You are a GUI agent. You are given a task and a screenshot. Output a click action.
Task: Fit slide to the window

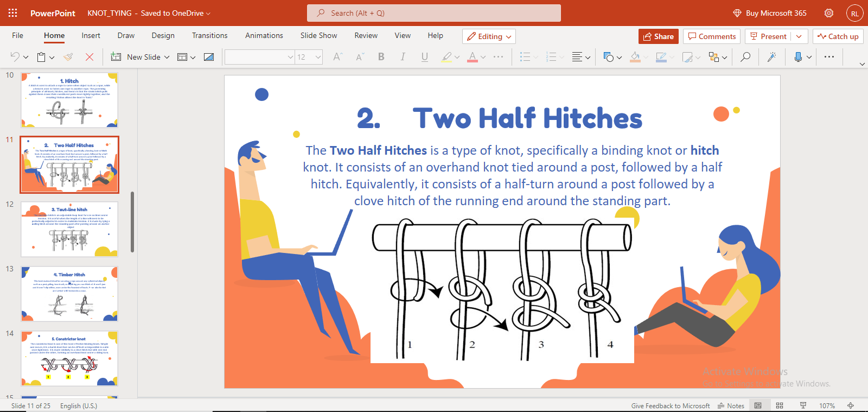[851, 405]
